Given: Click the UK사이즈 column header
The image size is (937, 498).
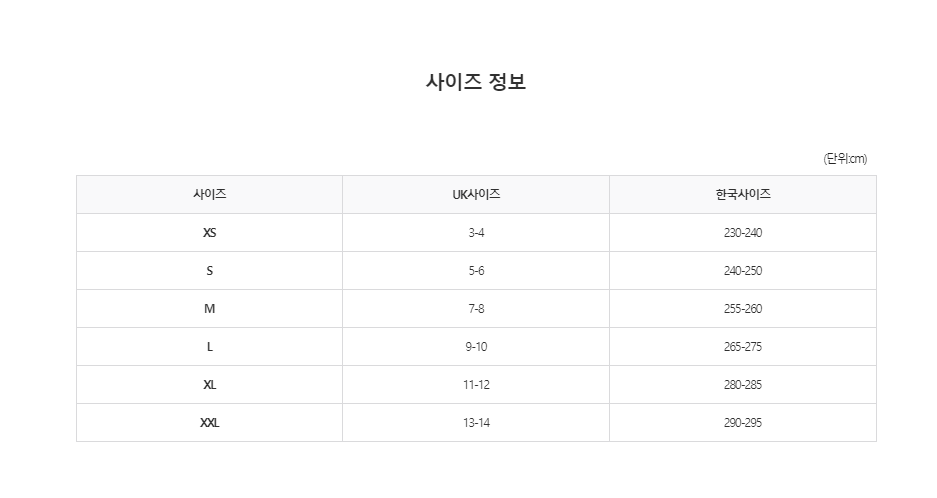Looking at the screenshot, I should [x=476, y=195].
